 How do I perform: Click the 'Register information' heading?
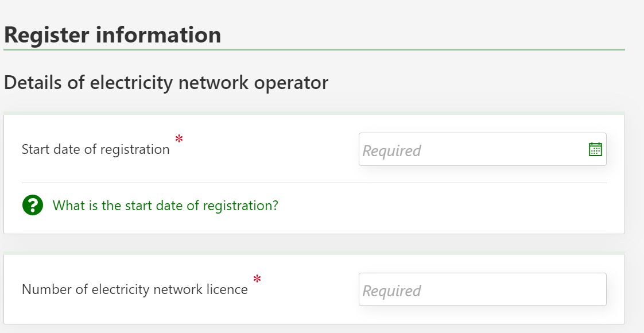(112, 34)
